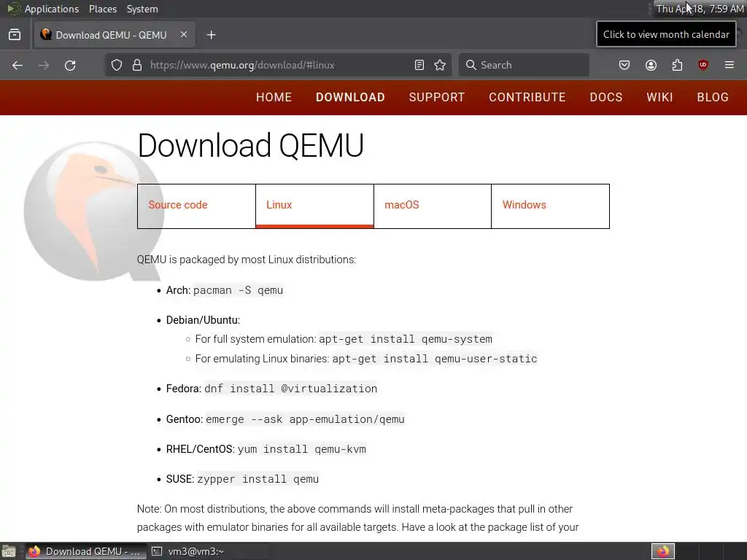Image resolution: width=747 pixels, height=560 pixels.
Task: Close the Download QEMU tab
Action: click(x=184, y=34)
